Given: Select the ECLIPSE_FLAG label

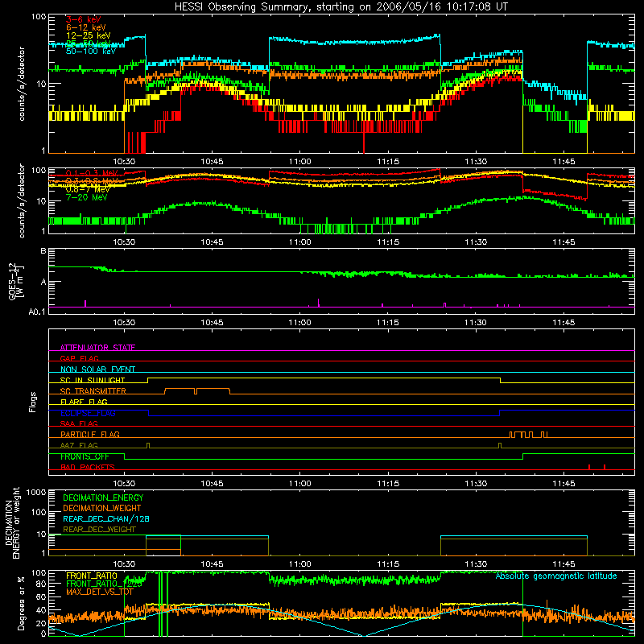Looking at the screenshot, I should (x=88, y=413).
